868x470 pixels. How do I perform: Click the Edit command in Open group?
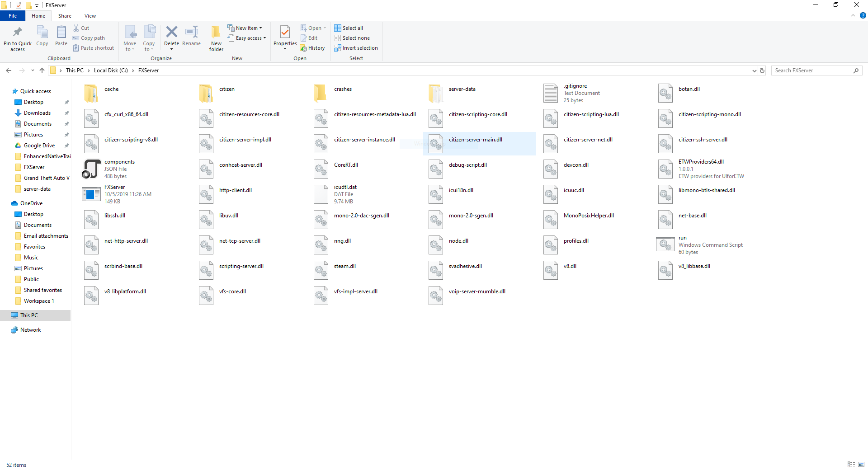[x=309, y=38]
